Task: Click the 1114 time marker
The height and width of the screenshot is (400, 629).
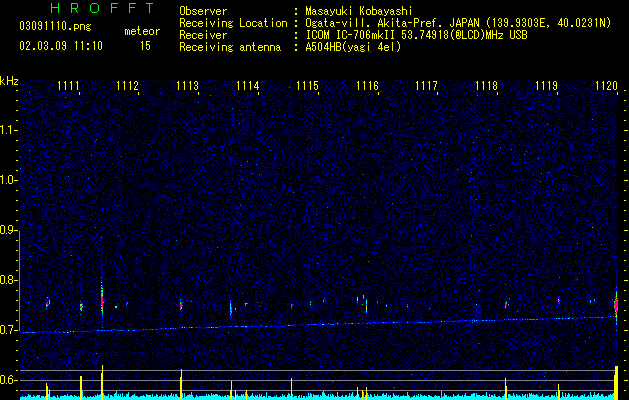Action: (x=248, y=86)
